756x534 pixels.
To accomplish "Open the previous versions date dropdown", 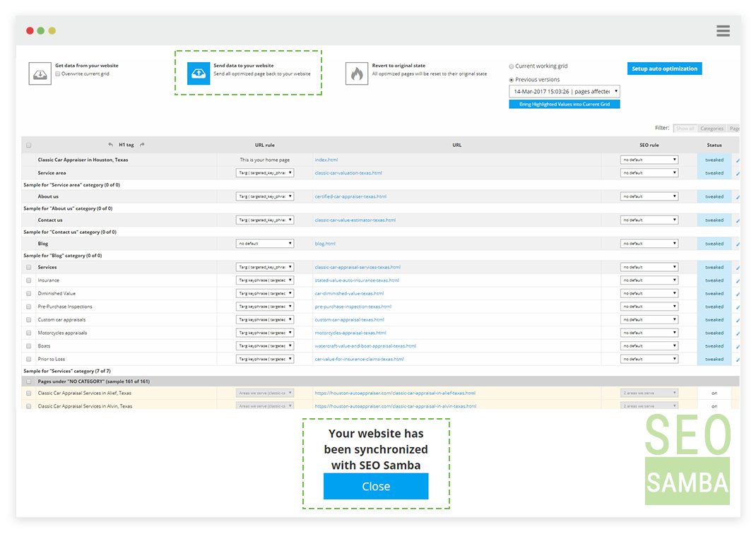I will [565, 91].
